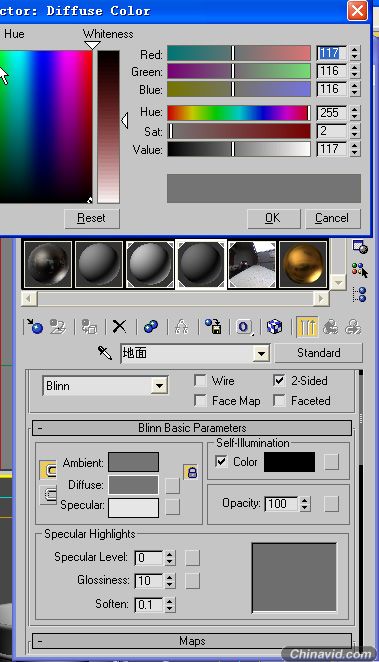Enable the Face Map checkbox
Screen dimensions: 379x662
click(200, 400)
